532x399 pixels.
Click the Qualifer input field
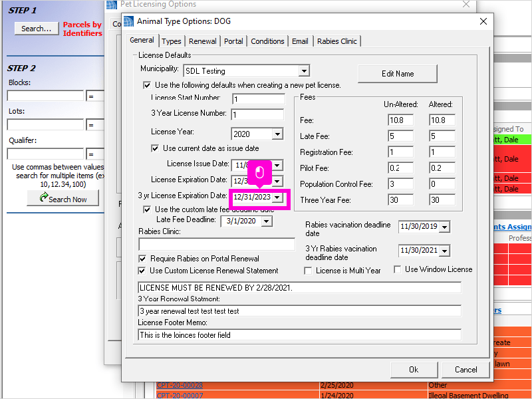point(45,154)
